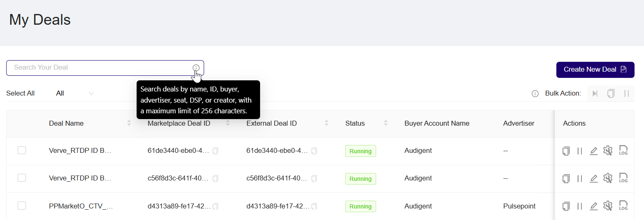Screen dimensions: 644x220
Task: Open the log for the PPMarketO_CTV deal
Action: click(623, 206)
